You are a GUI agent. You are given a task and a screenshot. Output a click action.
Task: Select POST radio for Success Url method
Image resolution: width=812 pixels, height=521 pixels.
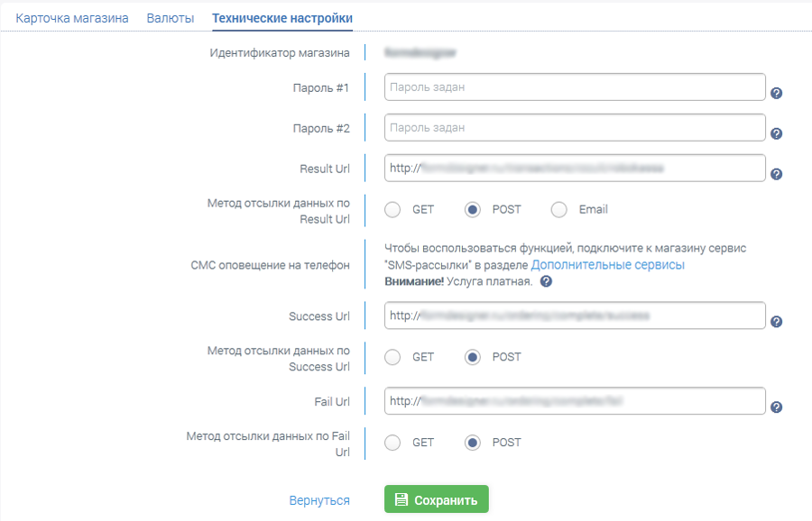pos(472,357)
